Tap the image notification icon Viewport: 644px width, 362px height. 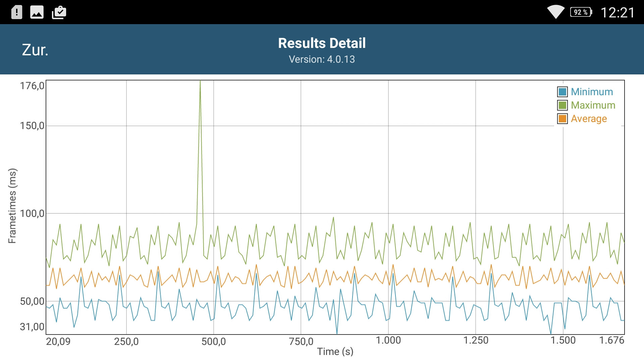click(x=37, y=12)
